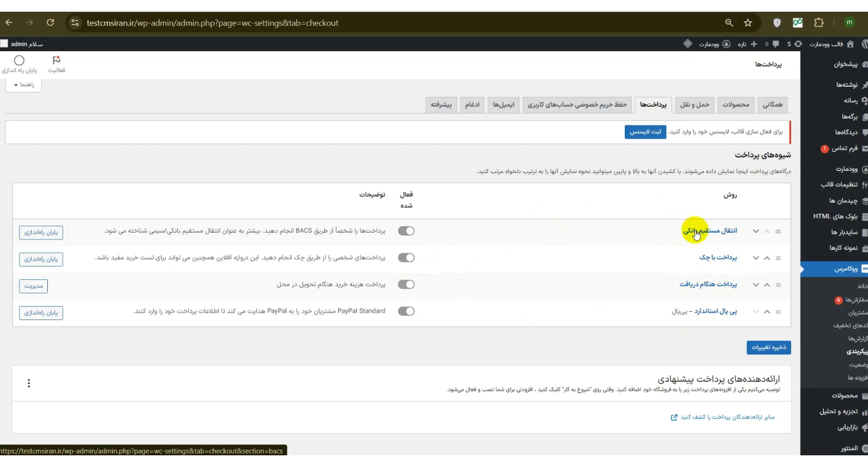Grab drag handle of 'انتقال مستقیم بانکی' row
This screenshot has width=868, height=467.
778,232
